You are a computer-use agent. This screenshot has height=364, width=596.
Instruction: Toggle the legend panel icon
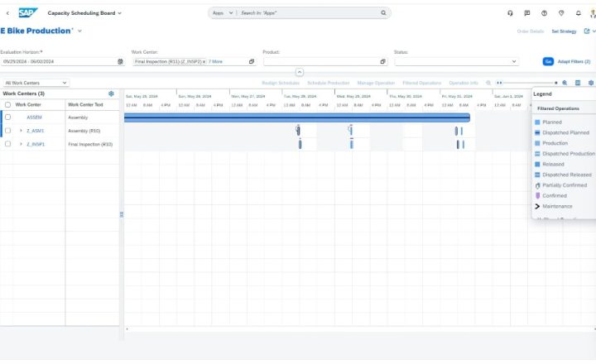pyautogui.click(x=578, y=83)
